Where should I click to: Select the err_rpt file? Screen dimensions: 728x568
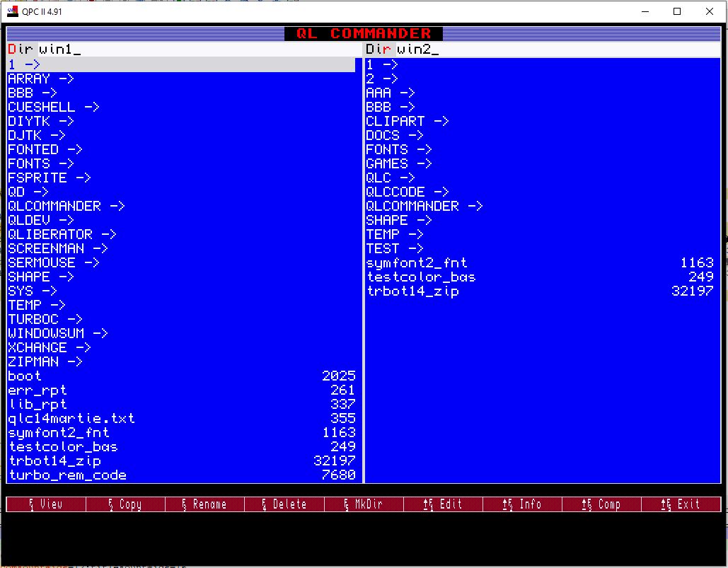tap(182, 390)
